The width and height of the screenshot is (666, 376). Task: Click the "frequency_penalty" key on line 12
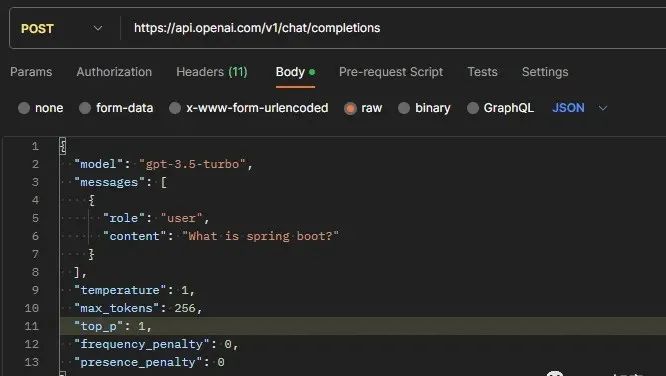click(141, 344)
